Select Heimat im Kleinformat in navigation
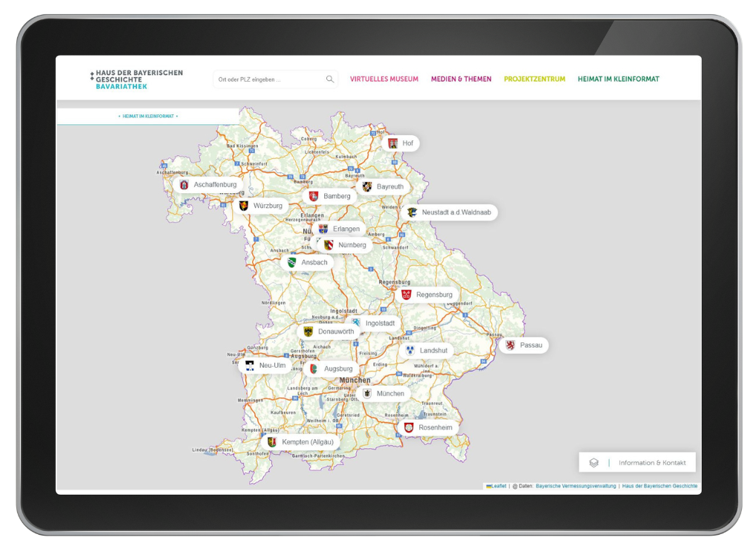 (618, 79)
